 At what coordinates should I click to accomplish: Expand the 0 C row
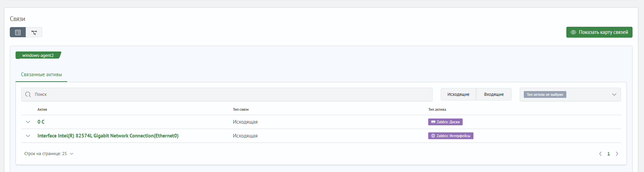click(28, 122)
